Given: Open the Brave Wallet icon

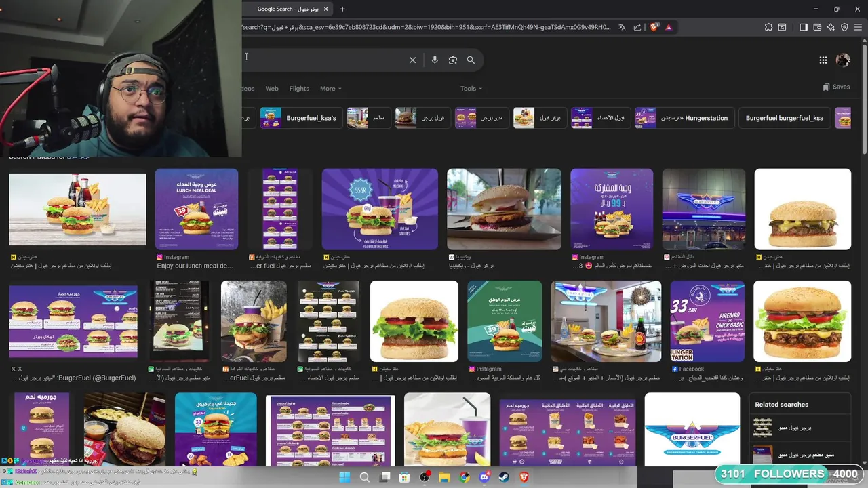Looking at the screenshot, I should (x=817, y=27).
